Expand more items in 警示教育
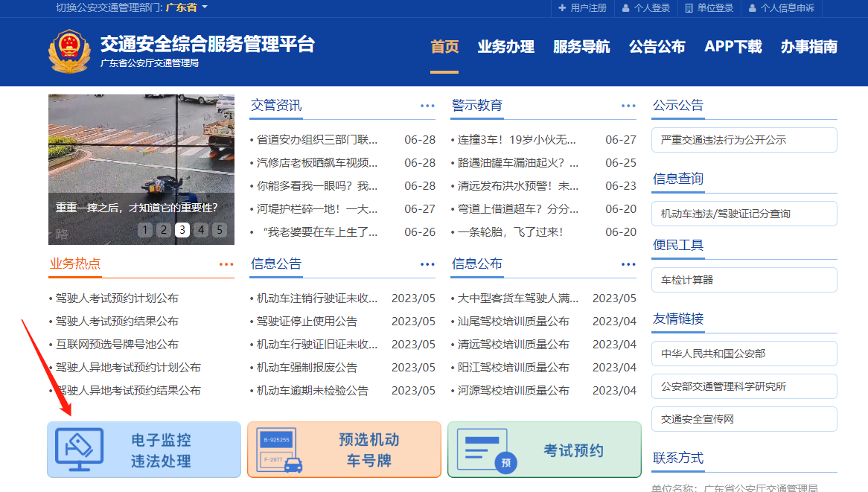Image resolution: width=868 pixels, height=492 pixels. tap(628, 106)
